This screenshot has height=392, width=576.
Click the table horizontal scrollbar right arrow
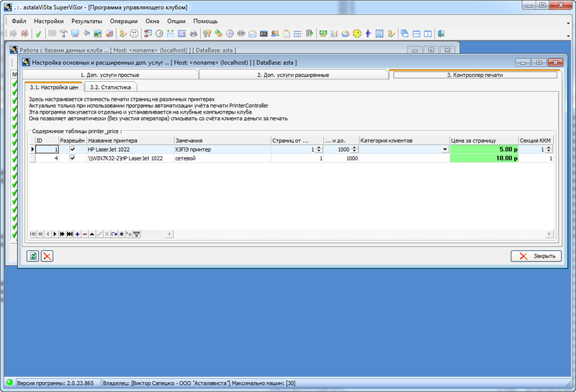click(549, 234)
